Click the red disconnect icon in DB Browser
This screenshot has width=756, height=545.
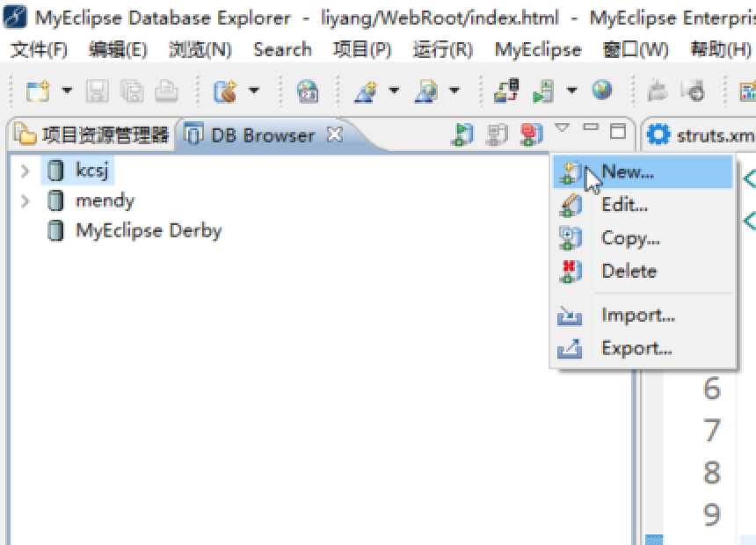tap(531, 134)
